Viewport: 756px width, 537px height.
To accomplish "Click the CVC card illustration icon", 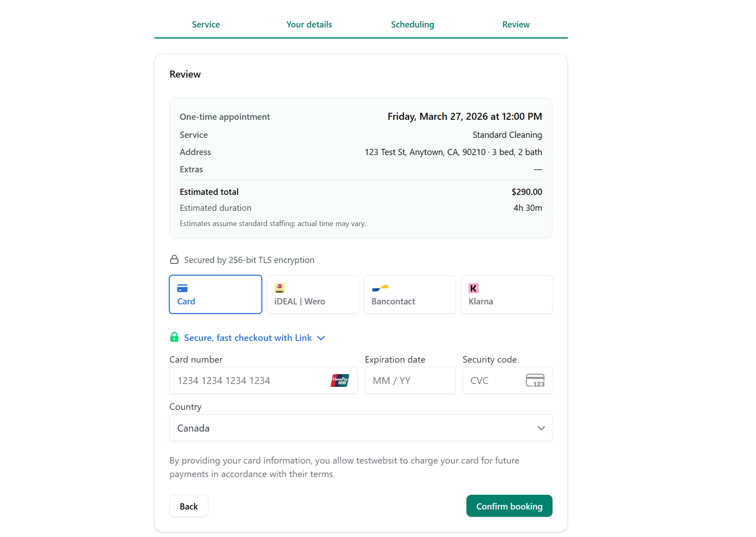I will coord(535,380).
